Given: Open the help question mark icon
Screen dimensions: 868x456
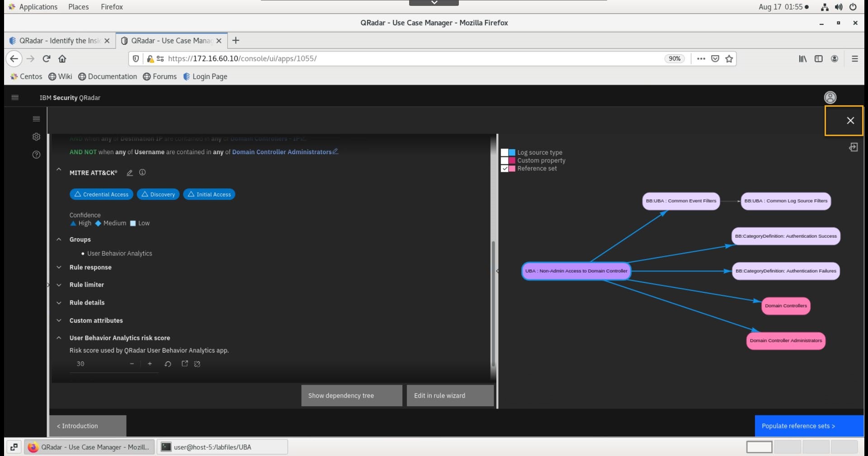Looking at the screenshot, I should click(37, 155).
